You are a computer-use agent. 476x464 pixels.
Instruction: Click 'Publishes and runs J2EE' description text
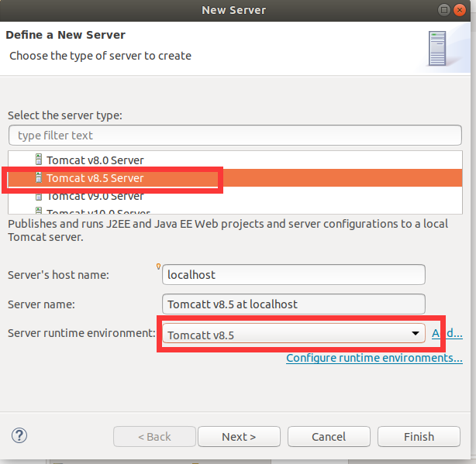[228, 231]
